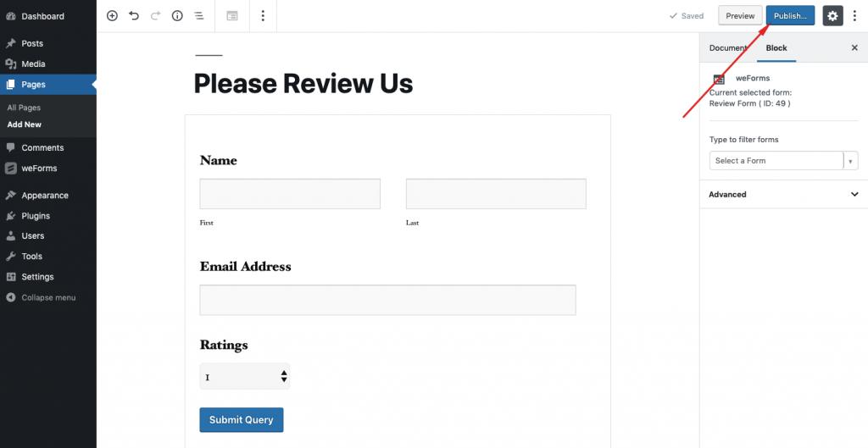Screen dimensions: 868x448
Task: Open weForms in the admin sidebar
Action: [x=39, y=169]
